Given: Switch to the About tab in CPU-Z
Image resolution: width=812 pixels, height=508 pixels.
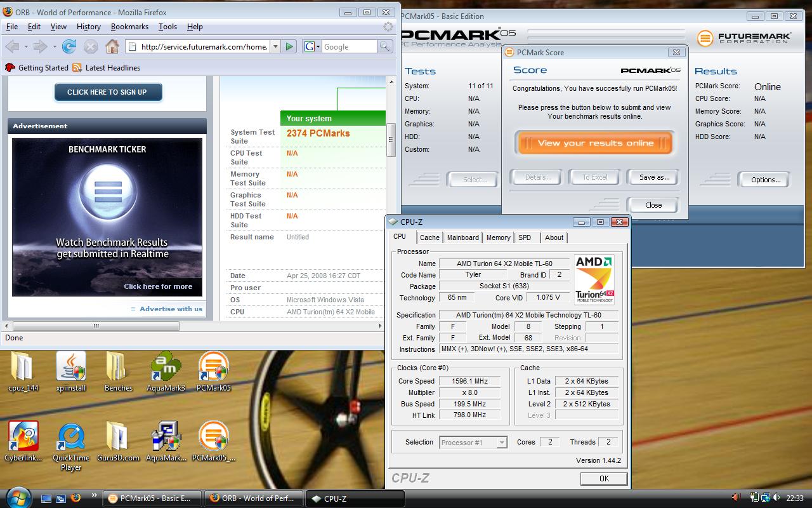Looking at the screenshot, I should click(554, 237).
